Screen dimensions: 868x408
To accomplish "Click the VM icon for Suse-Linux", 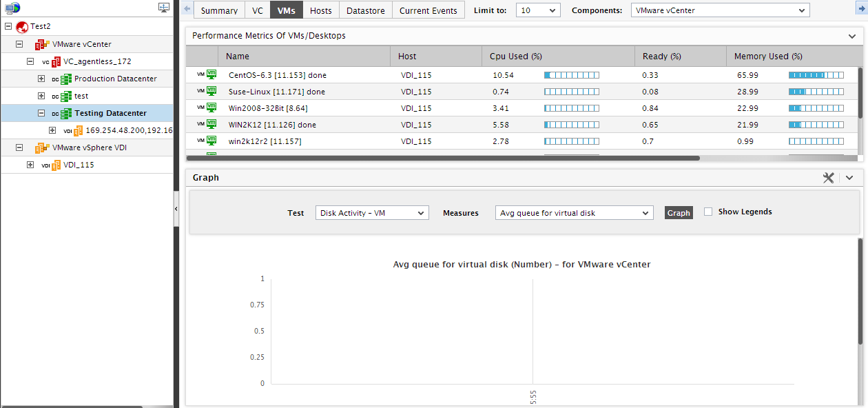I will [x=212, y=91].
